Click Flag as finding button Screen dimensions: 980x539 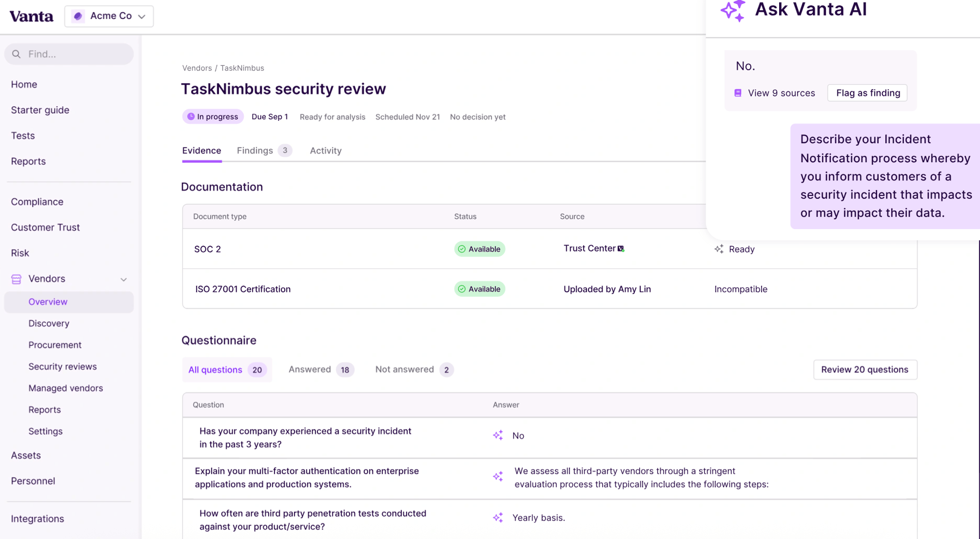[x=867, y=93]
